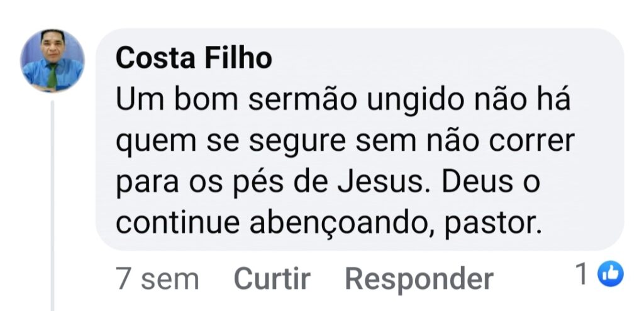The height and width of the screenshot is (311, 644).
Task: Click the "7 sem" comment timestamp
Action: 157,278
